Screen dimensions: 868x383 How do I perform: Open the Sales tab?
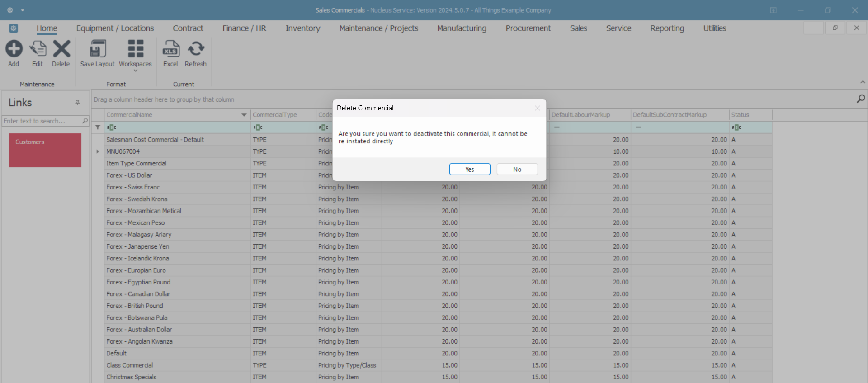(579, 28)
